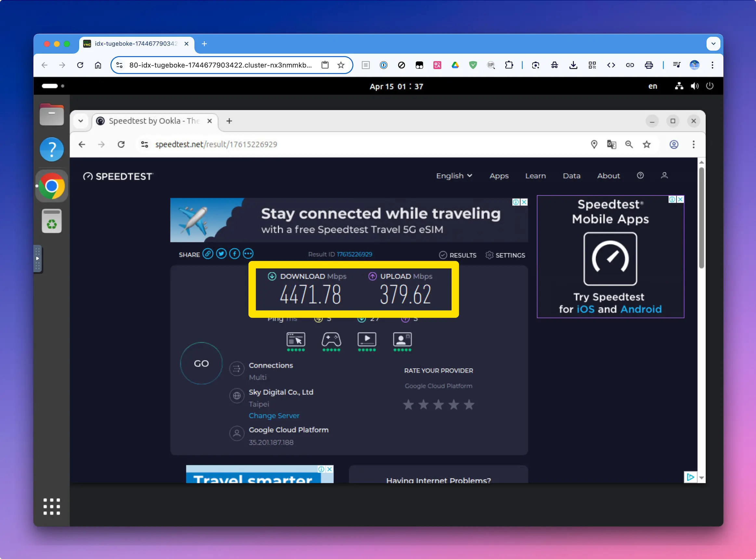The height and width of the screenshot is (559, 756).
Task: Open Result ID 17615226929 link
Action: 354,254
